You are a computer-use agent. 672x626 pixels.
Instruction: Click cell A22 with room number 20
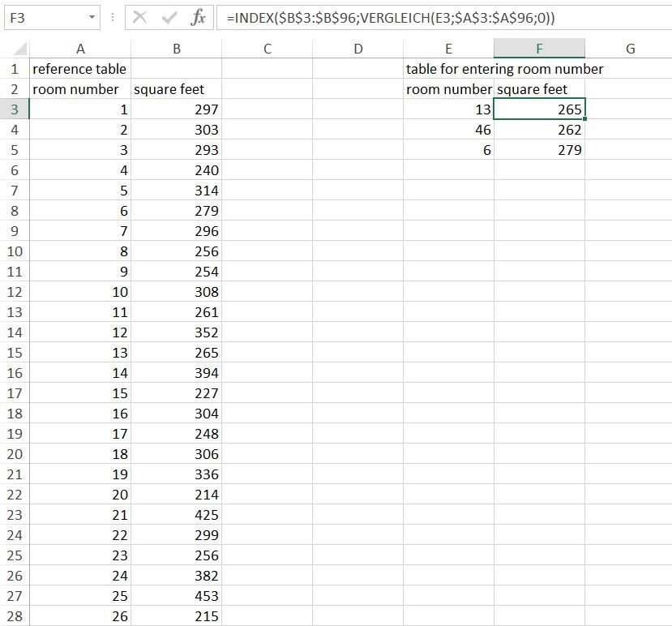pyautogui.click(x=80, y=495)
